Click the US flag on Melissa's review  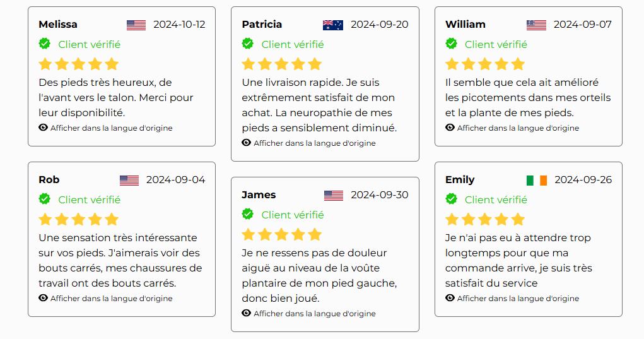point(136,25)
